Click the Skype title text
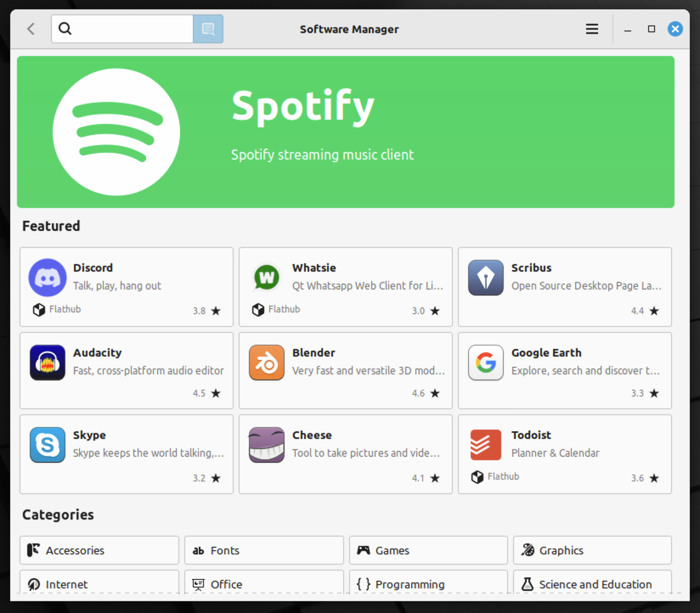Image resolution: width=700 pixels, height=613 pixels. [90, 435]
